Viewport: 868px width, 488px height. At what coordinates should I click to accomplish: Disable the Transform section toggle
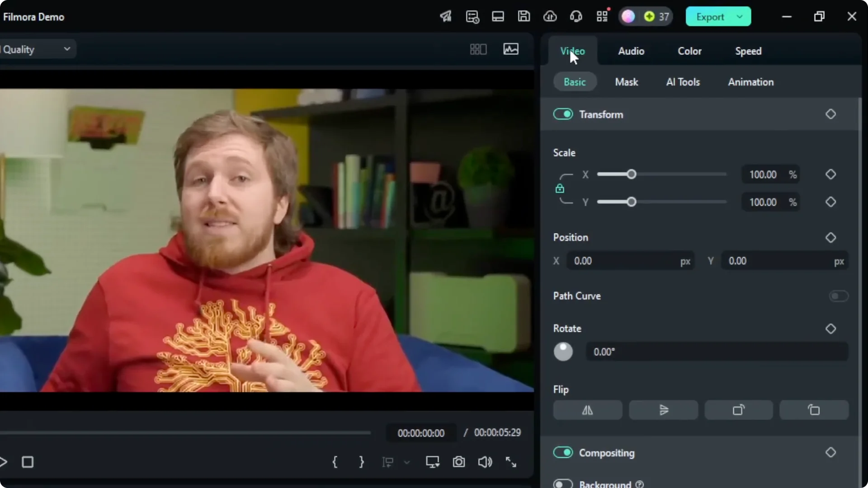563,114
